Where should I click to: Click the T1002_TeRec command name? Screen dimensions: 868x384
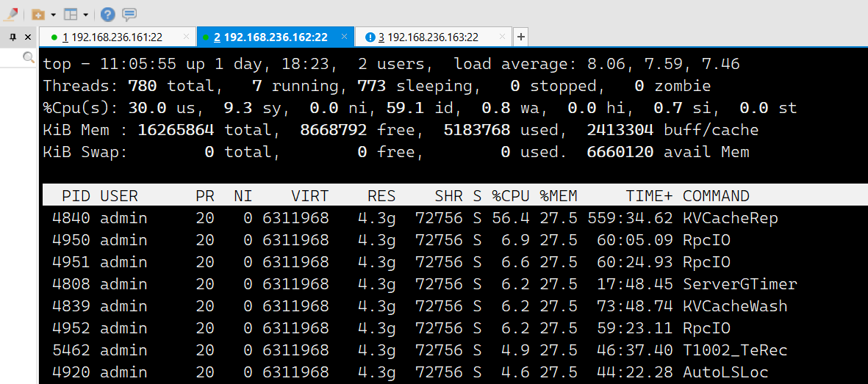[734, 350]
